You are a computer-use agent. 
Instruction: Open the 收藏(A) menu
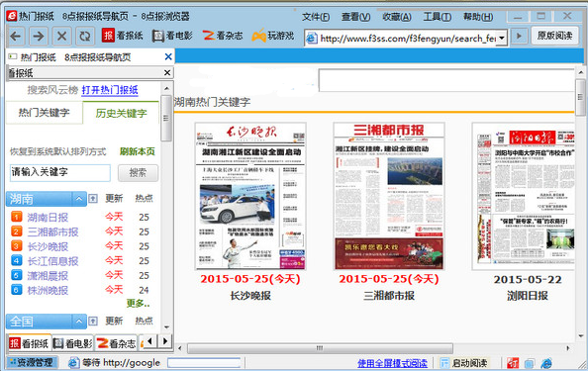[x=397, y=17]
